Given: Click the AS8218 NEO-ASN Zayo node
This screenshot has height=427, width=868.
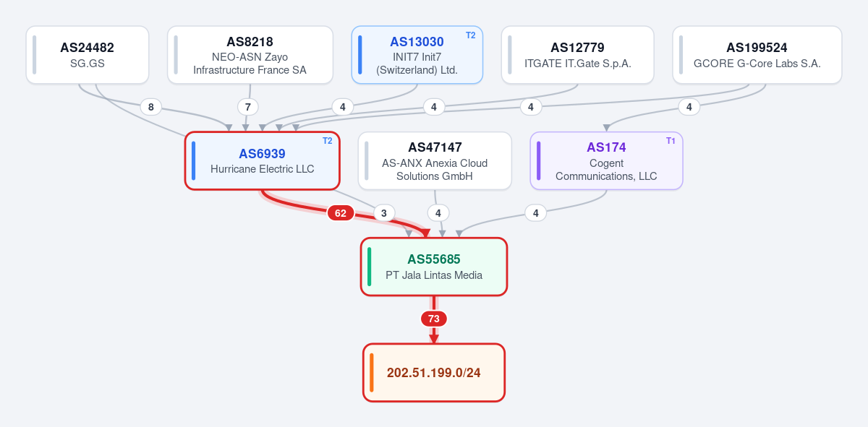Looking at the screenshot, I should pyautogui.click(x=250, y=55).
